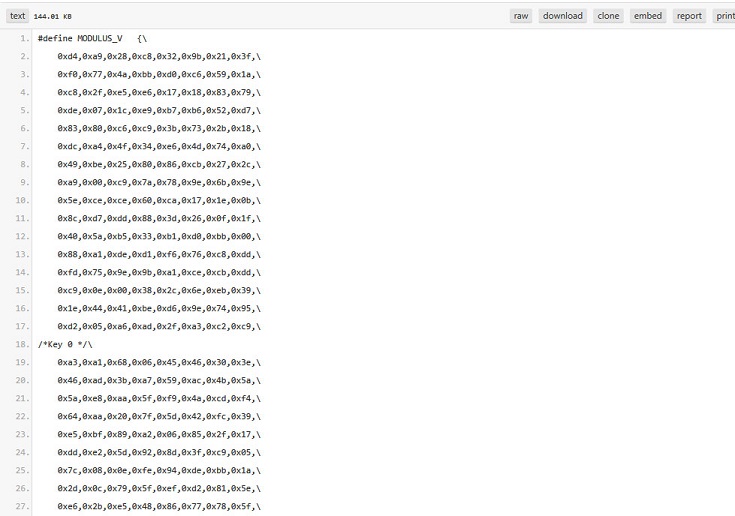Image resolution: width=735 pixels, height=516 pixels.
Task: Click the code line starting with 0xe6,0x2b
Action: pyautogui.click(x=159, y=507)
